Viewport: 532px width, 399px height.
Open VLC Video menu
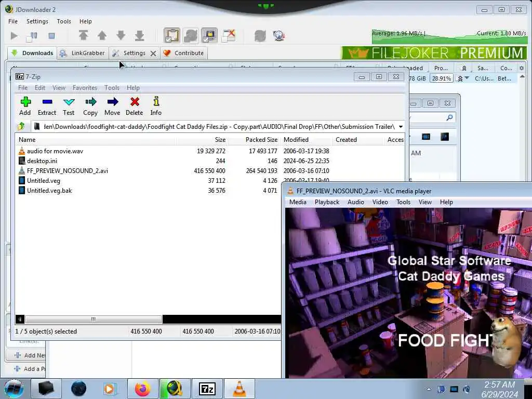point(380,202)
